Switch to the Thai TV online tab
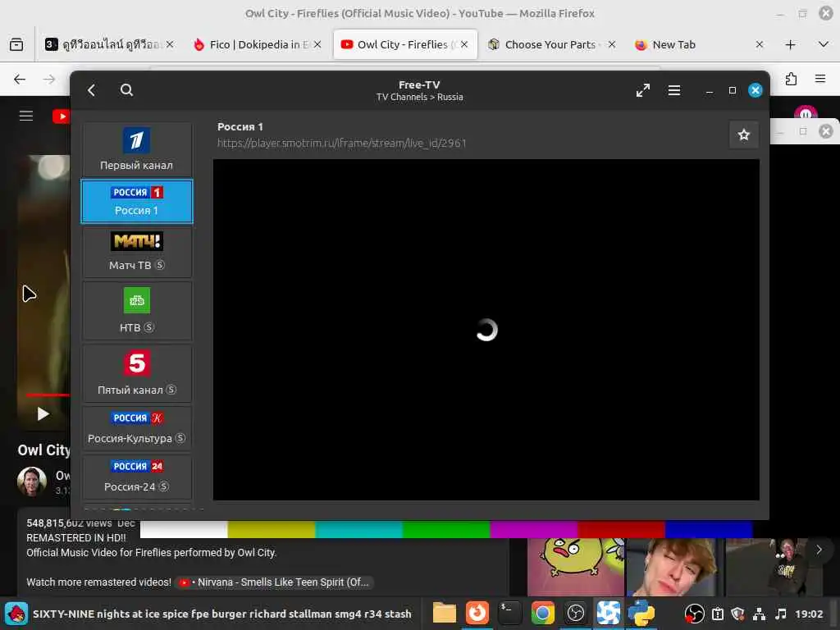 pyautogui.click(x=104, y=44)
